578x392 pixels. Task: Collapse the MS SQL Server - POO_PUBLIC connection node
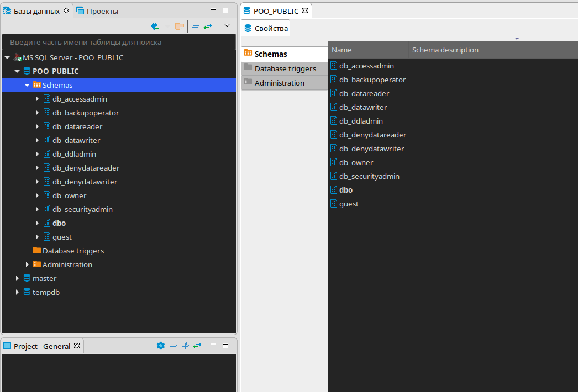[7, 57]
